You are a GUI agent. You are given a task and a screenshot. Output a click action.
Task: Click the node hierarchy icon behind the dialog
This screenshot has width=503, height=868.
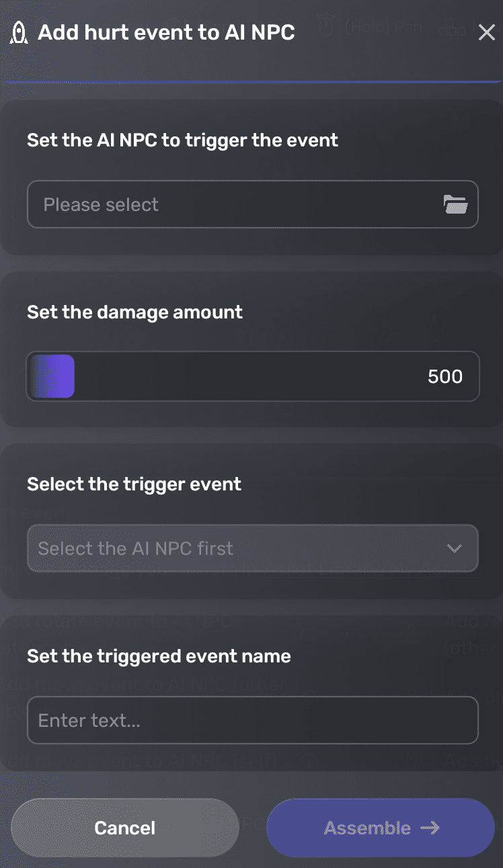(453, 28)
